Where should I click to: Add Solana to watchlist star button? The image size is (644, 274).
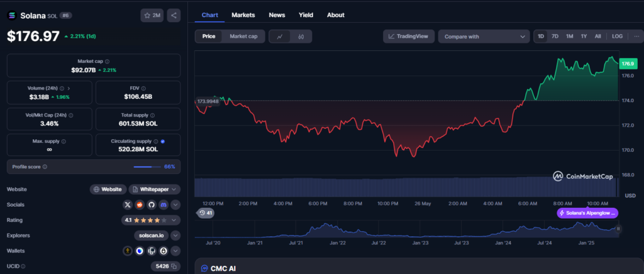152,16
